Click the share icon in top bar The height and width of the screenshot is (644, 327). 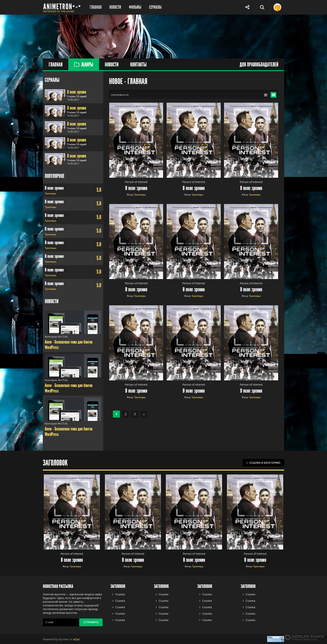(x=247, y=7)
